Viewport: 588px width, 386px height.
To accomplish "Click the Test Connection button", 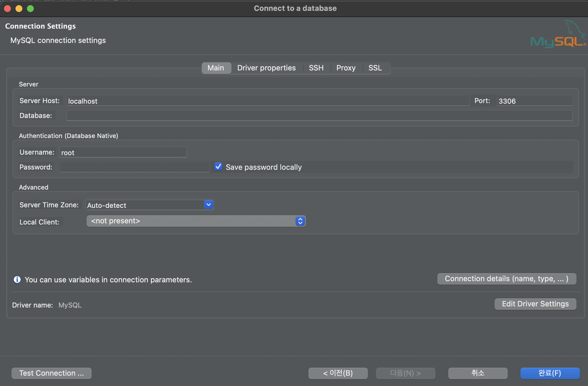I will click(52, 373).
